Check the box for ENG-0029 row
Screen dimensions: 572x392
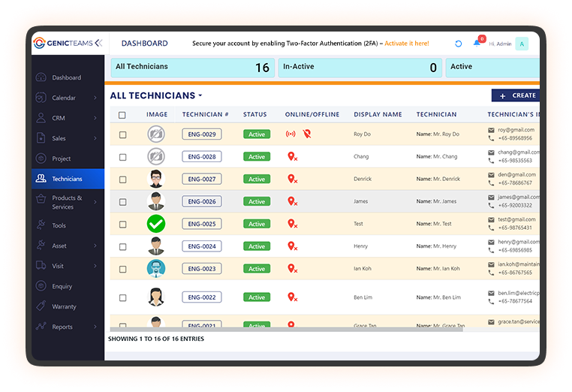pos(122,135)
